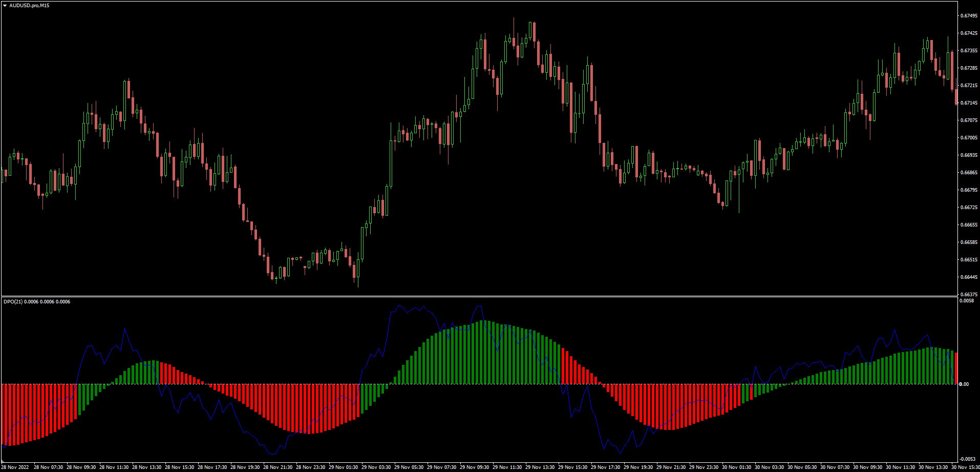Click the DPO(21) indicator label

click(x=12, y=302)
